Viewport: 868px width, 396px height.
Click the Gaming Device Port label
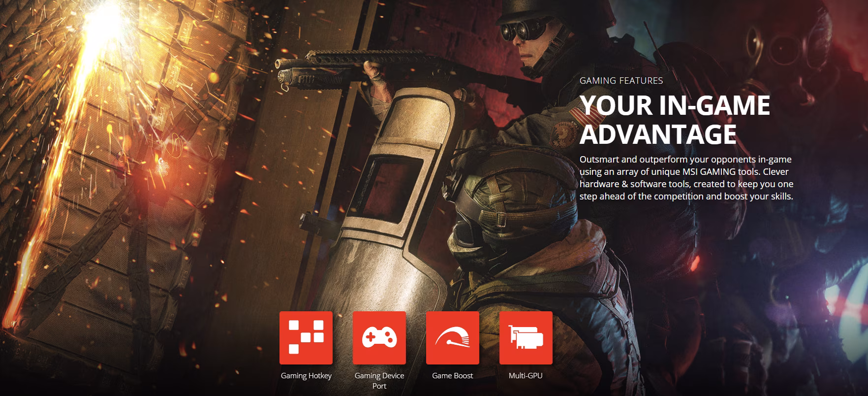pyautogui.click(x=379, y=381)
